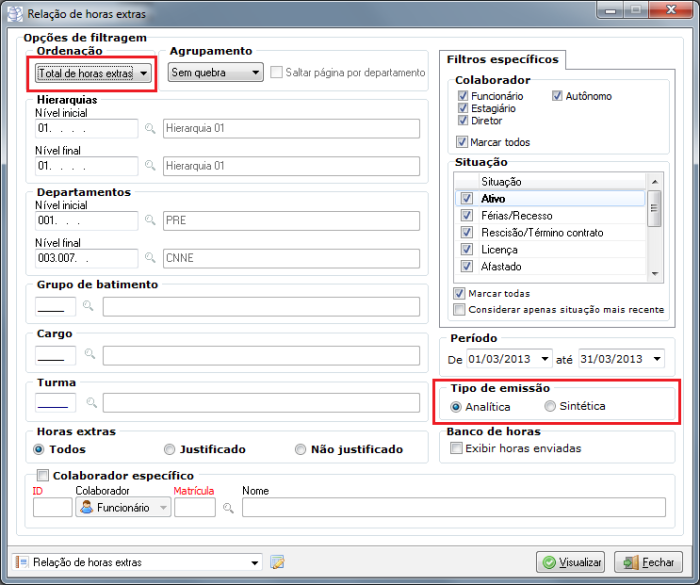
Task: Open the Ordenação dropdown
Action: (x=144, y=73)
